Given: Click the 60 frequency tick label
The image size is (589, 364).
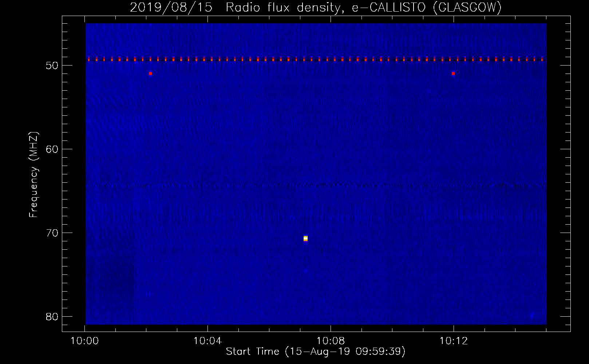Looking at the screenshot, I should pos(52,149).
